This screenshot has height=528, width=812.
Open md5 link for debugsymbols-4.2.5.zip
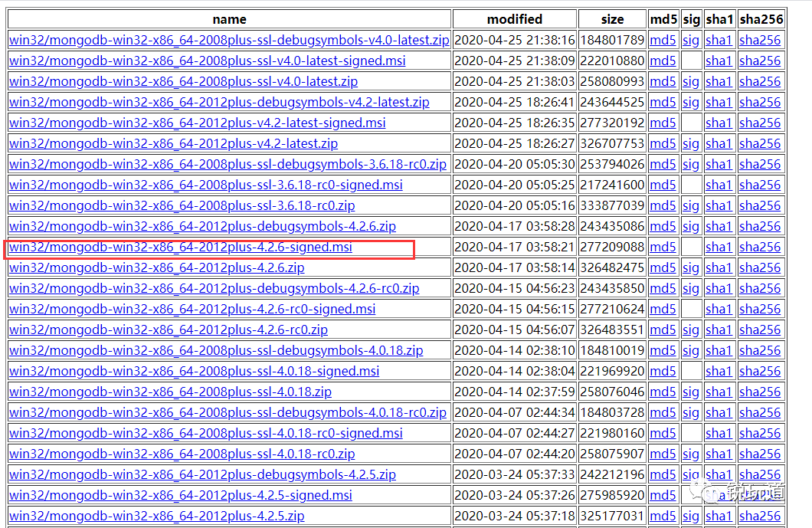663,475
